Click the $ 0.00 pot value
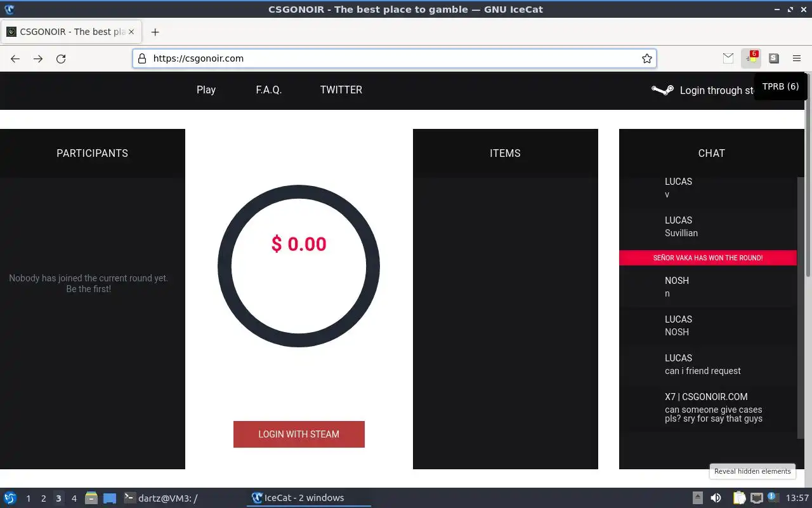Screen dimensions: 812x508 [x=299, y=244]
